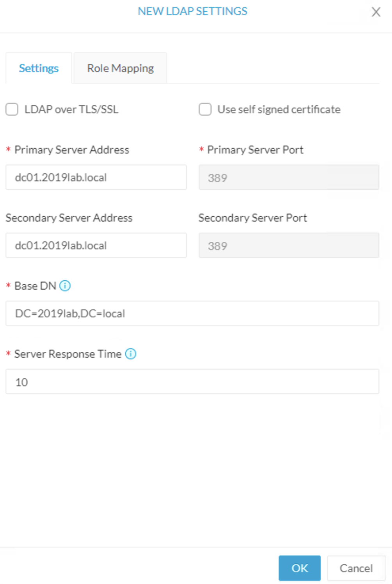Image resolution: width=392 pixels, height=584 pixels.
Task: Click the 'Use self signed certificate' label text
Action: (x=279, y=109)
